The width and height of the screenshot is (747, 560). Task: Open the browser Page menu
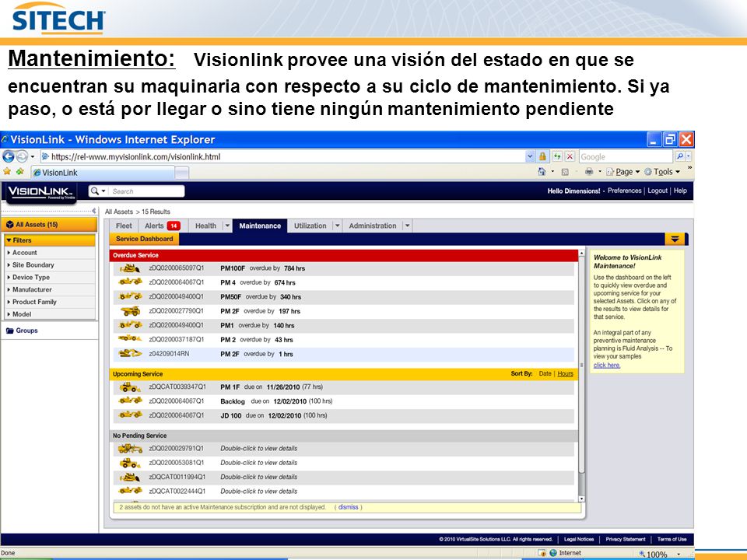(622, 172)
